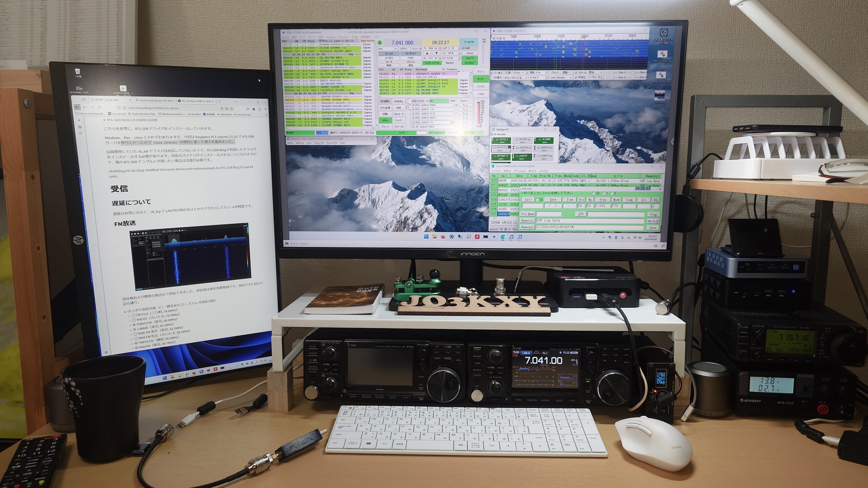Viewport: 868px width, 488px height.
Task: Open Firefox sidebar synced tabs icon
Action: pos(80,127)
